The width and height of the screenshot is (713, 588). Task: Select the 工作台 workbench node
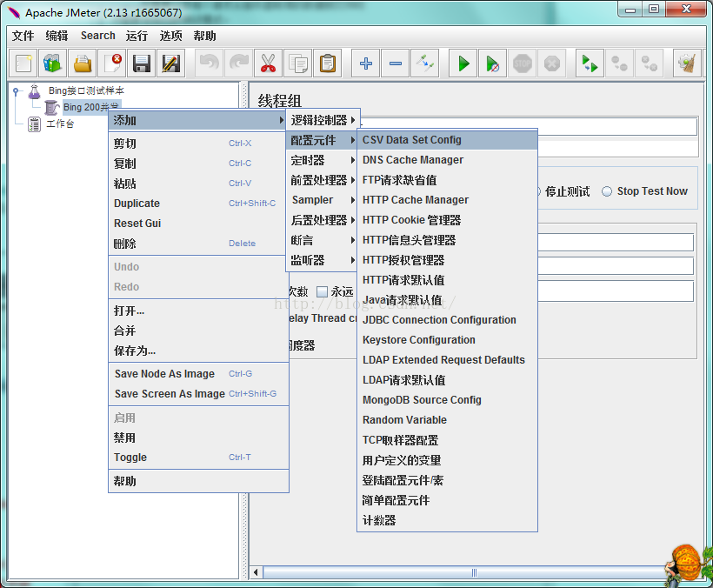point(60,124)
